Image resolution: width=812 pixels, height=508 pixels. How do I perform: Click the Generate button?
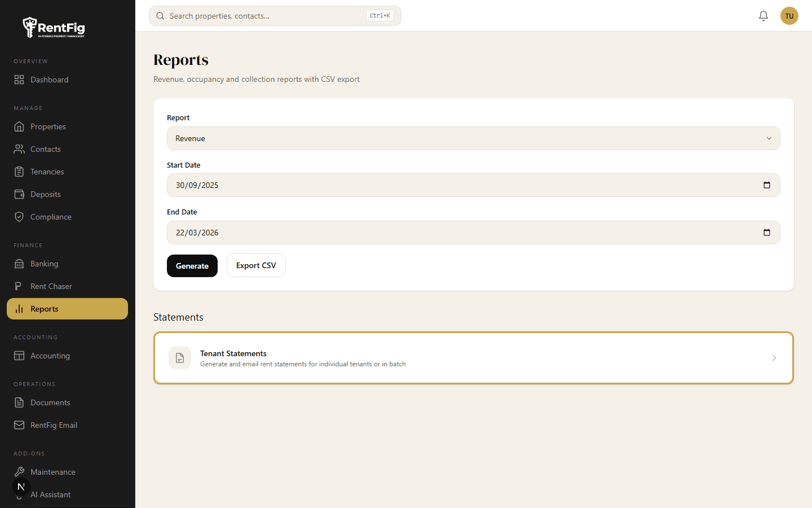[x=192, y=265]
